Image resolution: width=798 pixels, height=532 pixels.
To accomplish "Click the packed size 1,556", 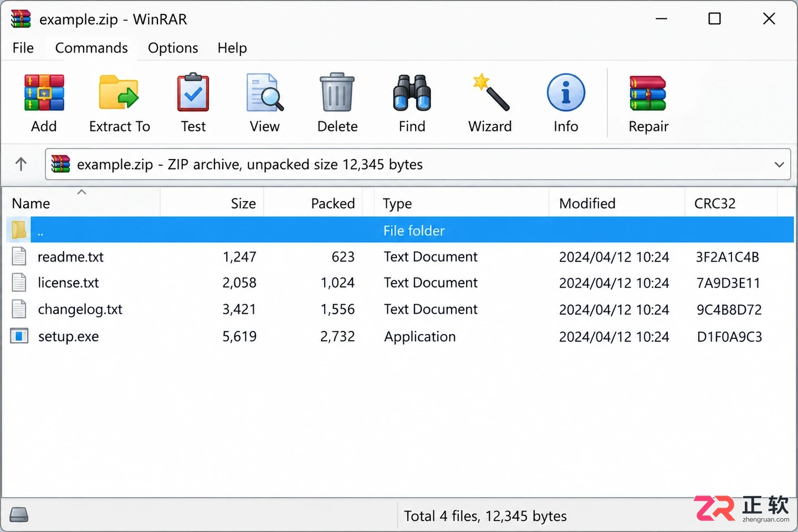I will [x=337, y=309].
